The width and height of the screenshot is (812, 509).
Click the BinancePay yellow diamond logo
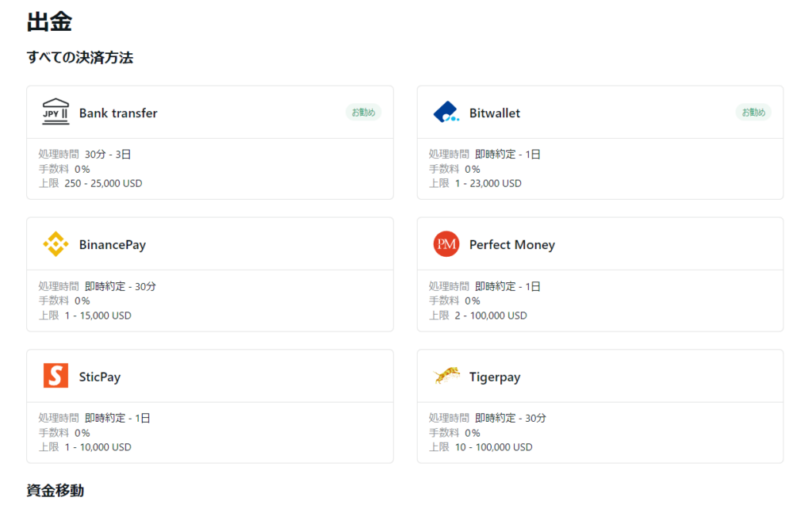[x=56, y=244]
